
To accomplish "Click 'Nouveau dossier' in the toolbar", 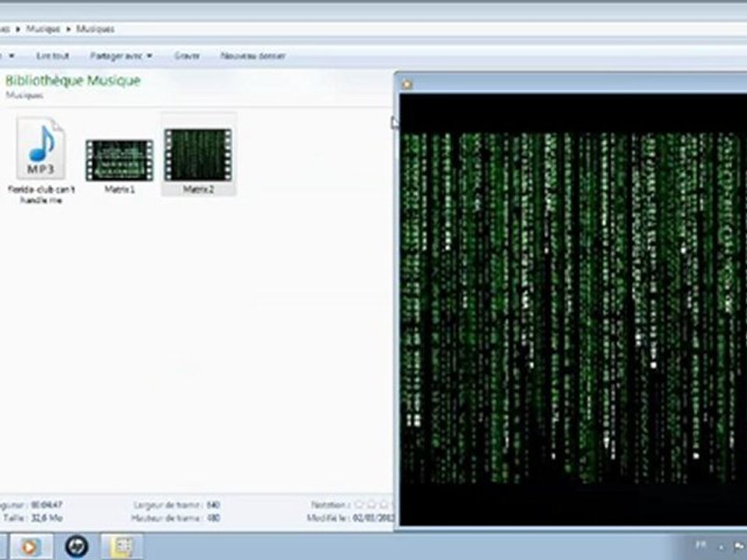I will (253, 56).
